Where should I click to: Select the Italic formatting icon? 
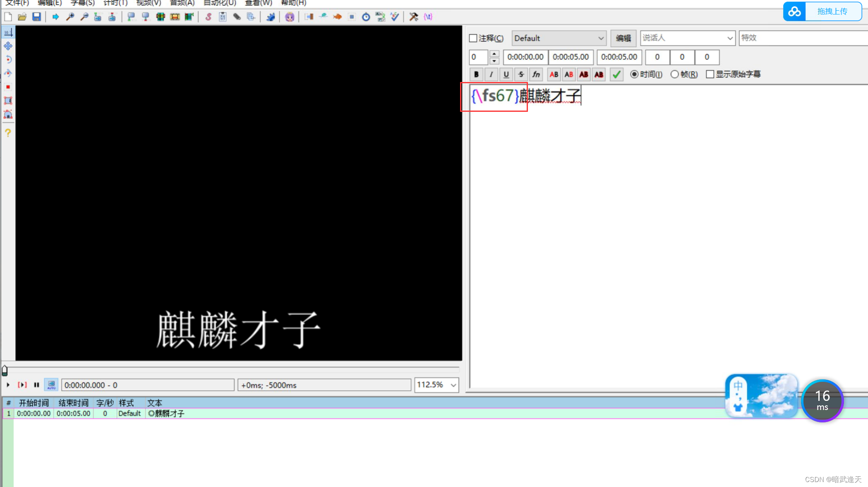pos(491,75)
